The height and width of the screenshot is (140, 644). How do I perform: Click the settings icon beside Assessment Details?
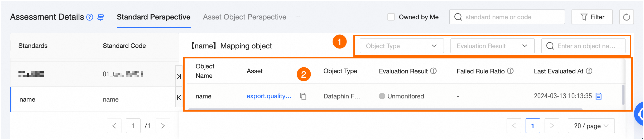(x=101, y=17)
